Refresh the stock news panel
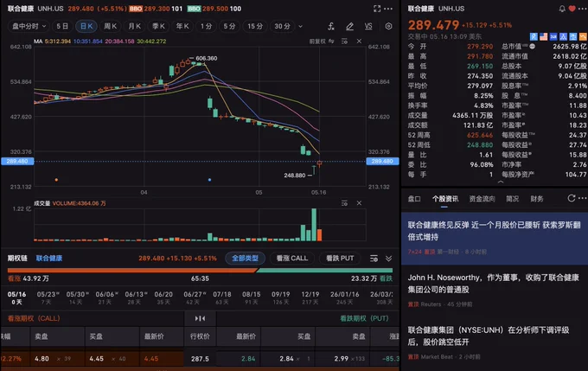The height and width of the screenshot is (371, 588). tap(571, 198)
